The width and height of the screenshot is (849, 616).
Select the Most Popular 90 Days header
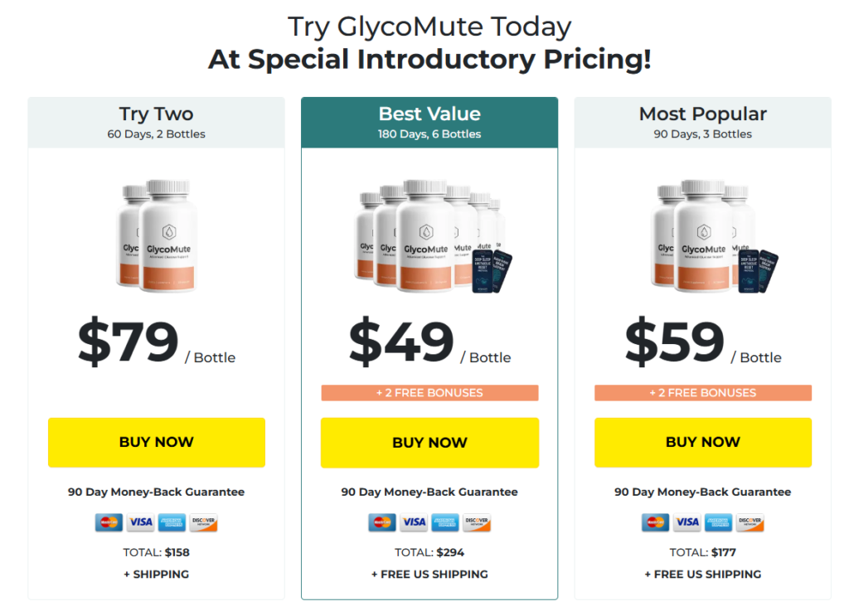(x=702, y=121)
